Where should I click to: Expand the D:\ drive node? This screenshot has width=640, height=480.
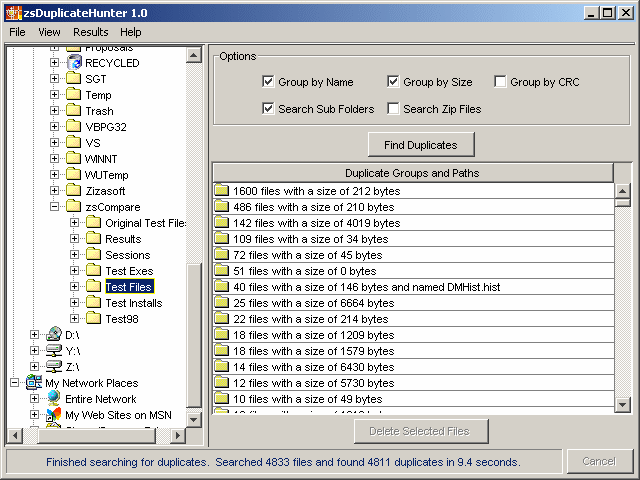tap(34, 335)
